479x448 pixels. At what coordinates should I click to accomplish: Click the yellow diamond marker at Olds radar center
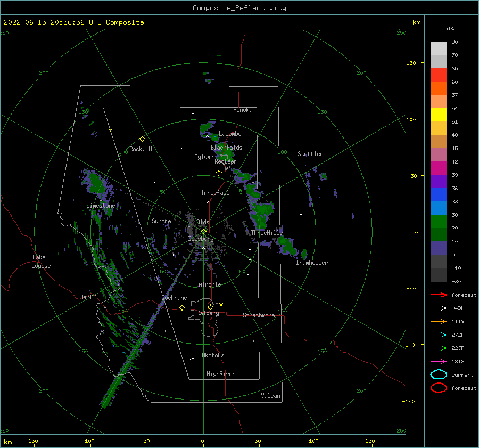pos(203,232)
